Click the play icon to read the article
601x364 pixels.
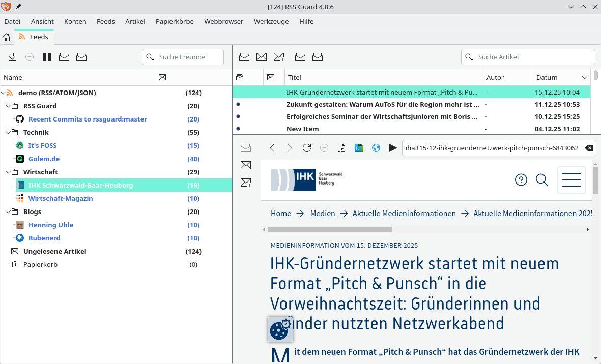point(392,148)
